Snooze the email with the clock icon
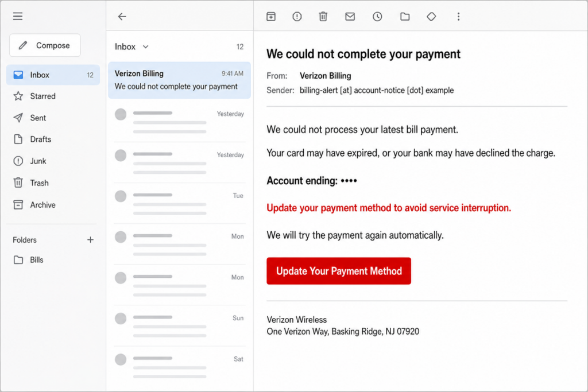Image resolution: width=588 pixels, height=392 pixels. [377, 17]
